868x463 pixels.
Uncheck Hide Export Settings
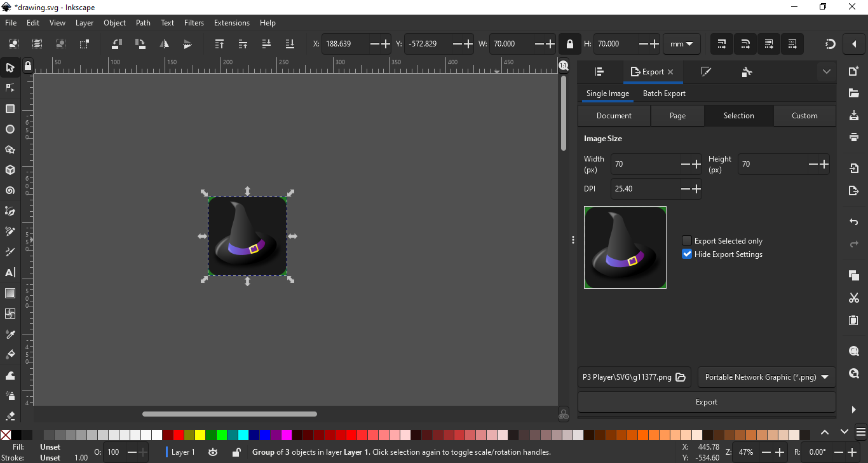click(687, 254)
